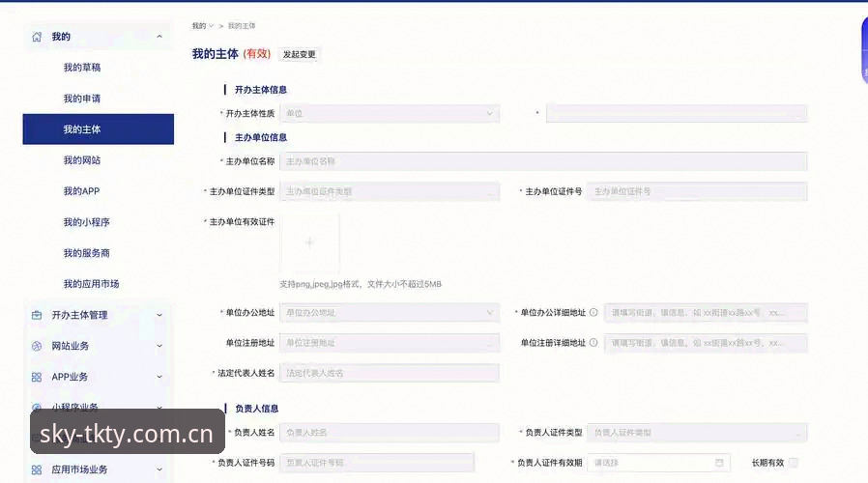Click the 负责人证件号码 input field
Viewport: 868px width, 483px height.
point(377,463)
